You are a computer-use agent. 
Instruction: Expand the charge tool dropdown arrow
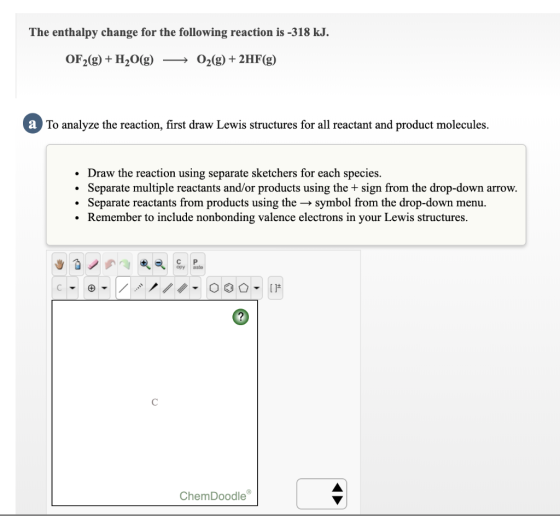click(x=104, y=288)
